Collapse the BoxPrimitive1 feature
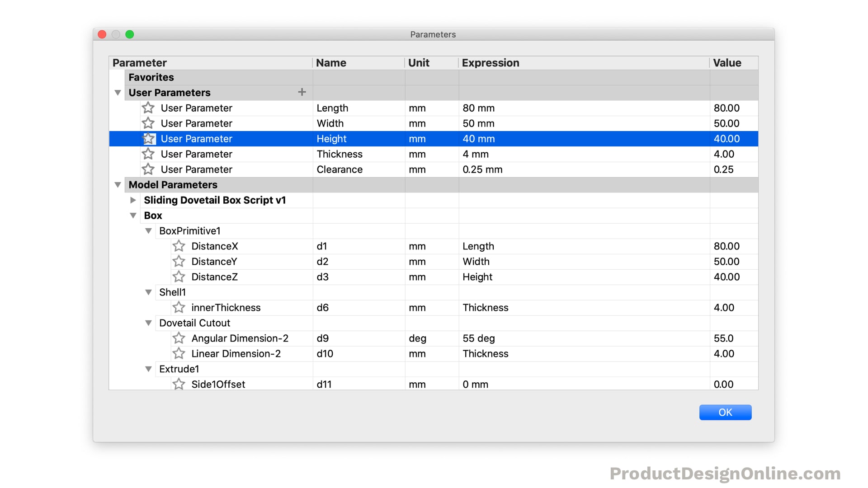Image resolution: width=868 pixels, height=488 pixels. pos(148,231)
